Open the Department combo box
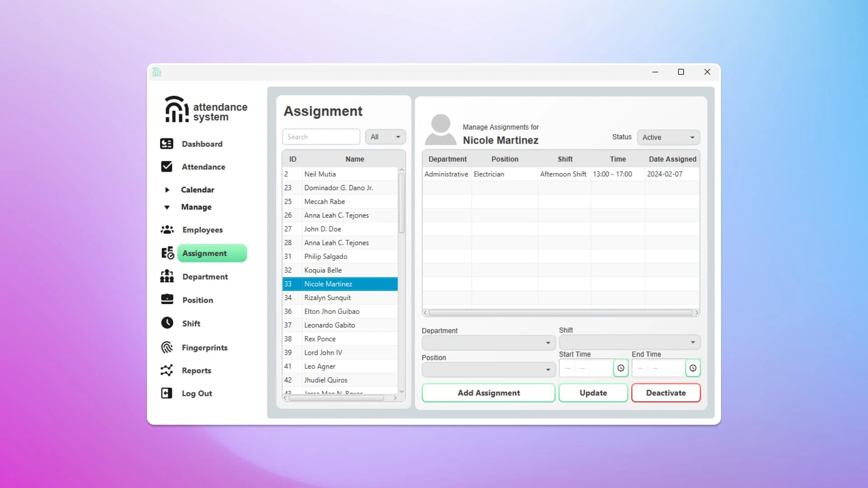This screenshot has height=488, width=868. point(488,343)
